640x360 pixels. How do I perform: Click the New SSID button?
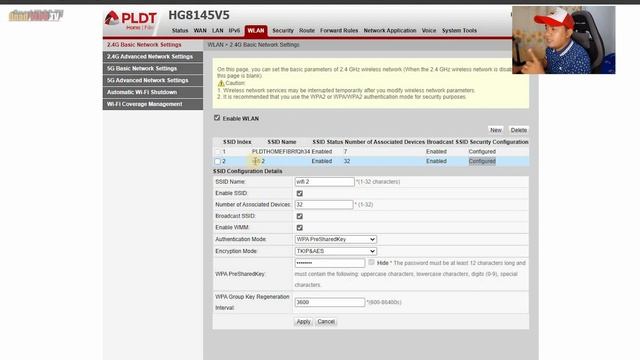496,130
